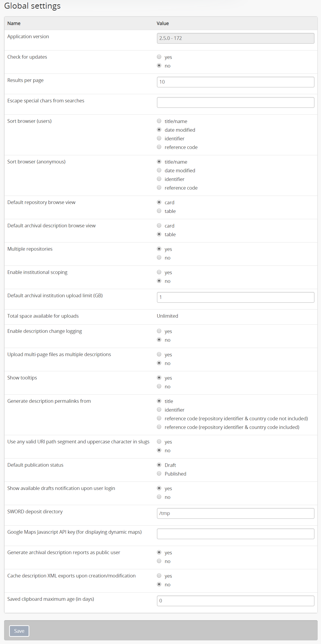Enable description change logging
The image size is (321, 644).
coord(159,331)
